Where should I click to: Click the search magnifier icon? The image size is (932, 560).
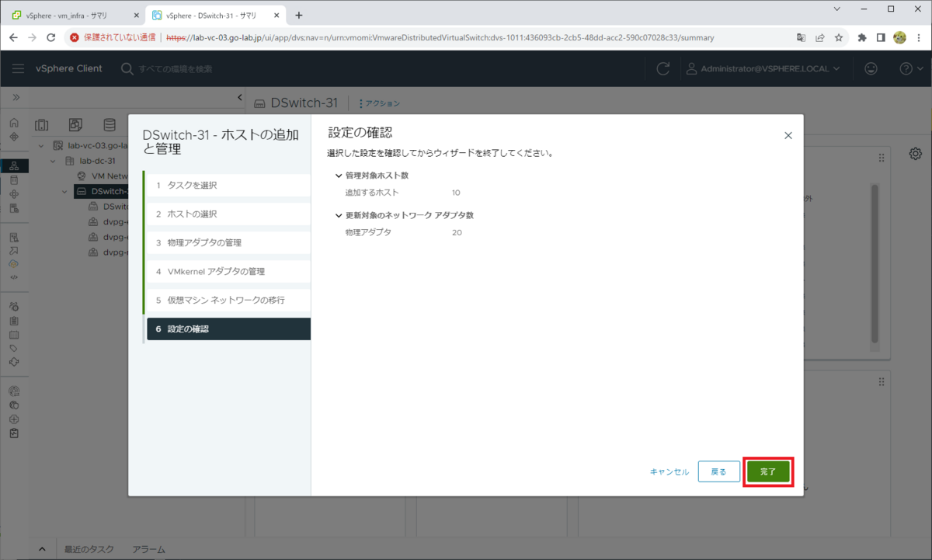pos(127,68)
